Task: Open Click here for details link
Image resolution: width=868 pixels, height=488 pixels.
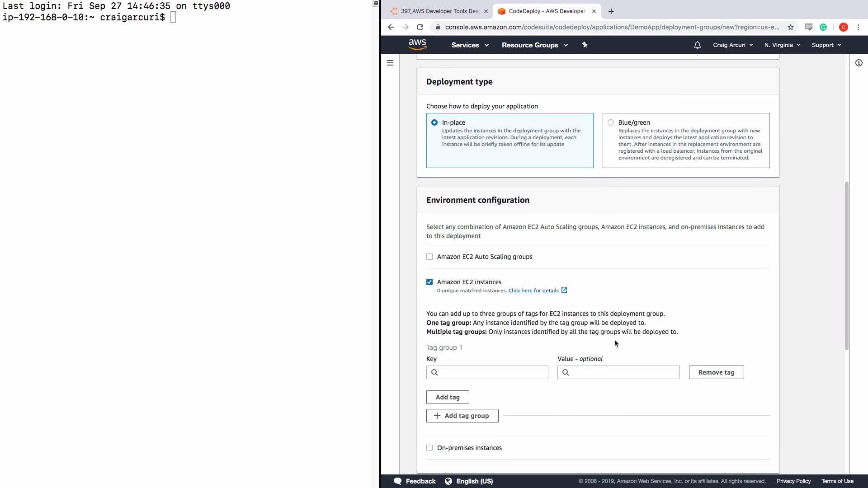Action: pos(533,291)
